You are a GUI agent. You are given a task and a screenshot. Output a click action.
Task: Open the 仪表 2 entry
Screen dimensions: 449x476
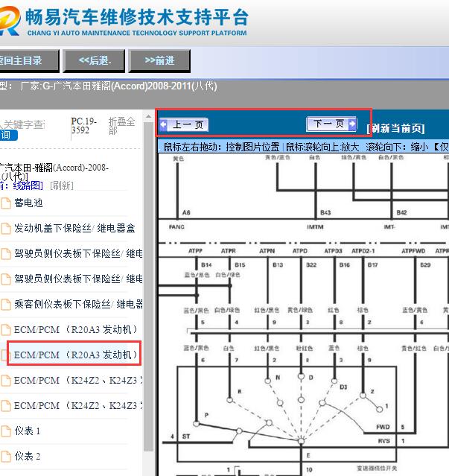pos(28,456)
